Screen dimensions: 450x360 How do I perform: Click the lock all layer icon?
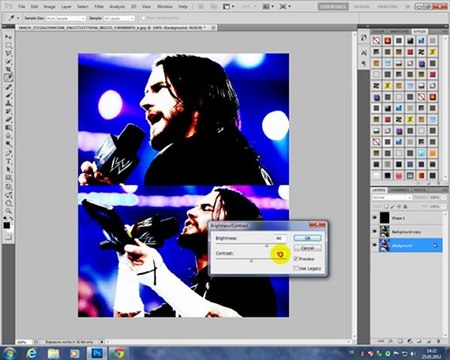(405, 206)
